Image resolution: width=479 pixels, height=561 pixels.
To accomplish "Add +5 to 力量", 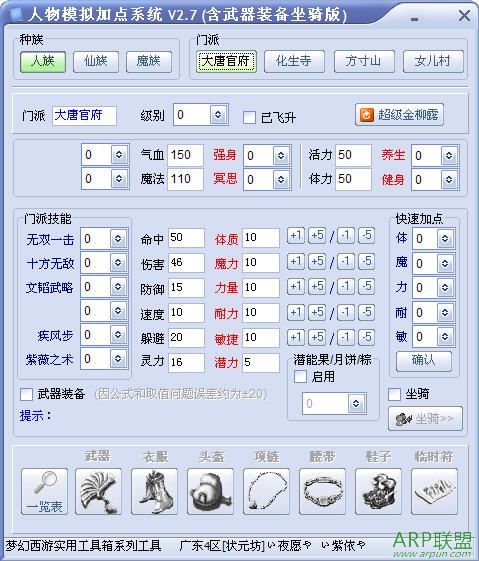I will 317,287.
